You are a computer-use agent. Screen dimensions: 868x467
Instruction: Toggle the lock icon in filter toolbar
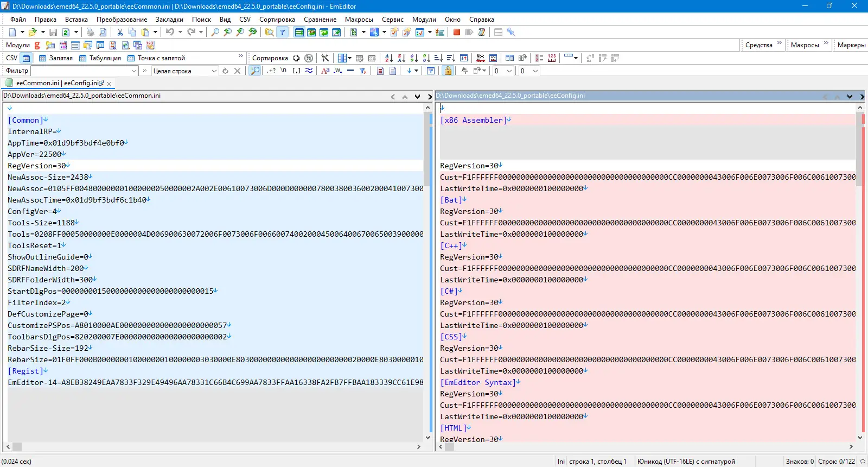click(x=448, y=71)
